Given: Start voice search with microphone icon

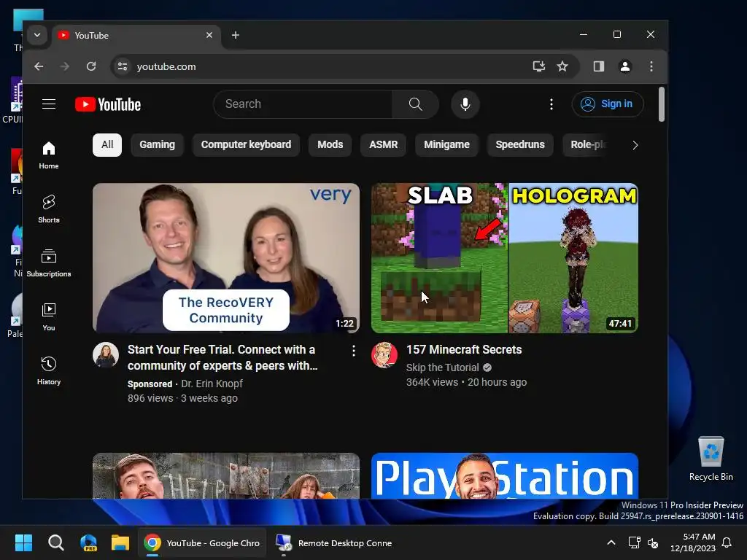Looking at the screenshot, I should 465,104.
